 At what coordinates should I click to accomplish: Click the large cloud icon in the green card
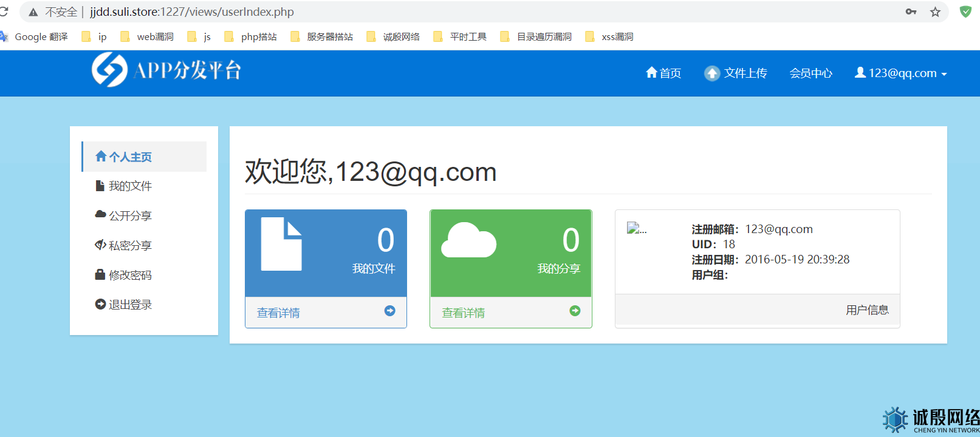tap(468, 240)
